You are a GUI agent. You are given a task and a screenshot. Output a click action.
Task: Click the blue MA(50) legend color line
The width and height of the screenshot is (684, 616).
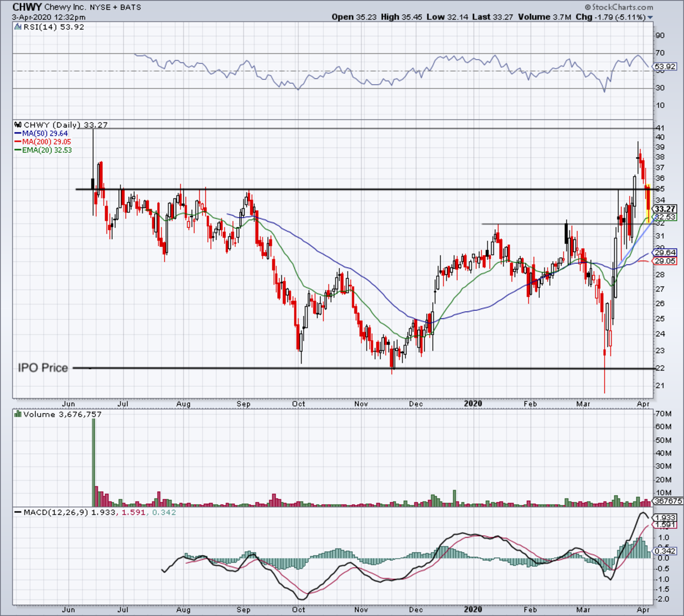tap(18, 133)
